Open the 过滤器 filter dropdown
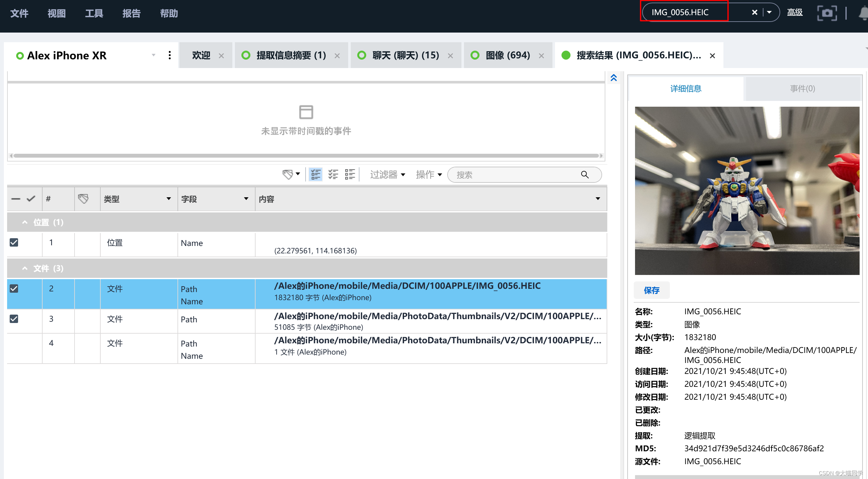The image size is (868, 479). pos(387,174)
